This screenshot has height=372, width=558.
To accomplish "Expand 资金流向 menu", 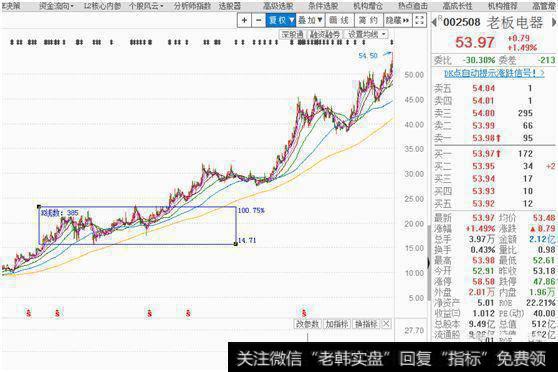I will (56, 6).
